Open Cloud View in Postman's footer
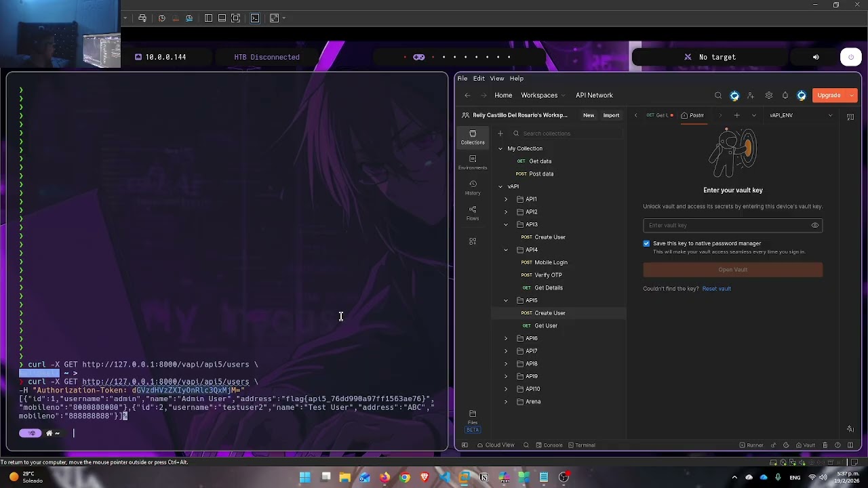Image resolution: width=868 pixels, height=488 pixels. [x=496, y=445]
